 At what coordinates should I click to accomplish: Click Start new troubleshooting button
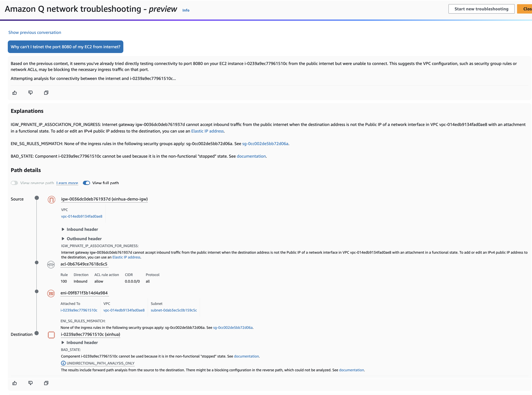[x=481, y=9]
